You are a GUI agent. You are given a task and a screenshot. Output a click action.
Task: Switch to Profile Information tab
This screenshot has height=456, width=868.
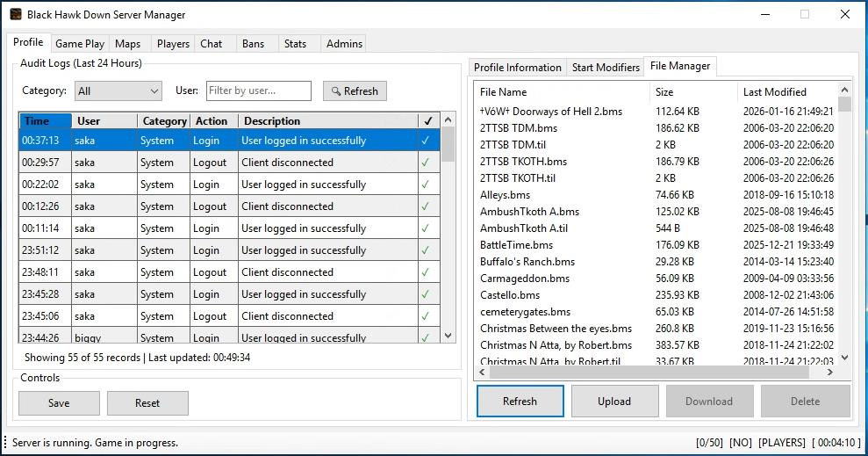click(x=518, y=68)
